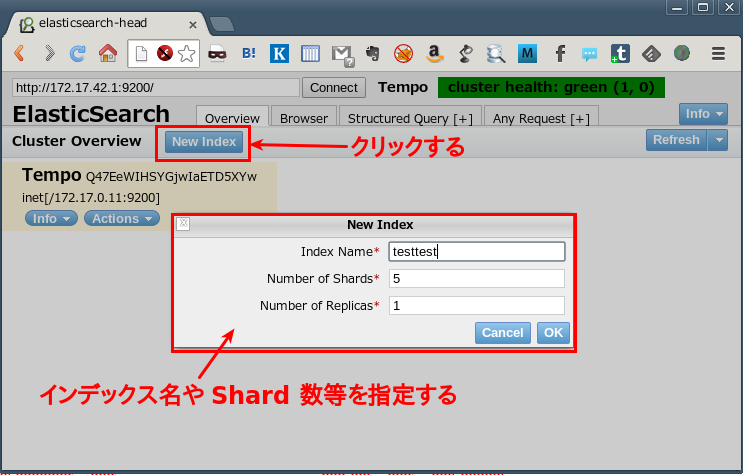The width and height of the screenshot is (743, 476).
Task: Open the Structured Query [+] tab
Action: pyautogui.click(x=410, y=117)
